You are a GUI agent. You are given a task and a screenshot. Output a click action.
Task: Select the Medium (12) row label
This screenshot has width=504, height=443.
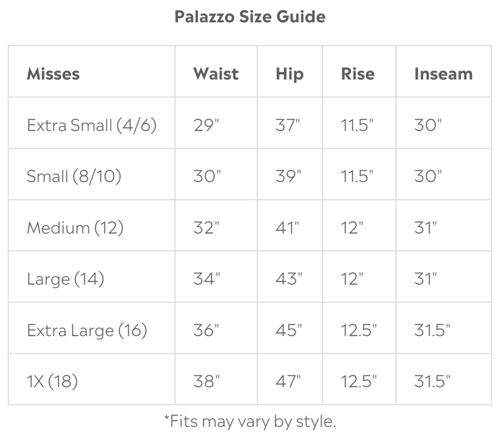coord(75,228)
